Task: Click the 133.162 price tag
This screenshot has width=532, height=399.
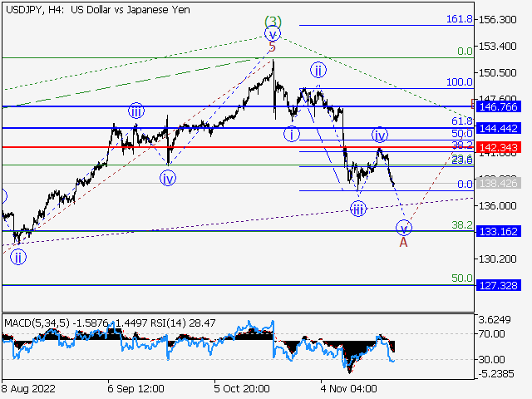Action: coord(499,231)
